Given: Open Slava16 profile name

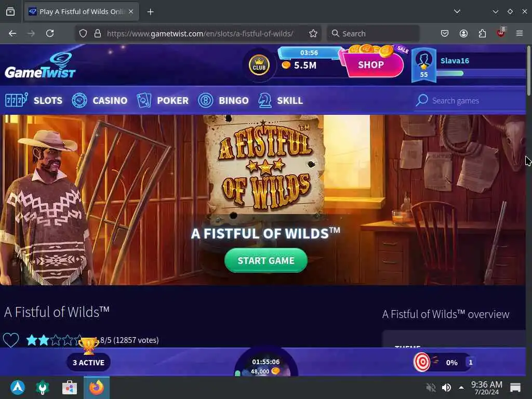Looking at the screenshot, I should point(455,61).
